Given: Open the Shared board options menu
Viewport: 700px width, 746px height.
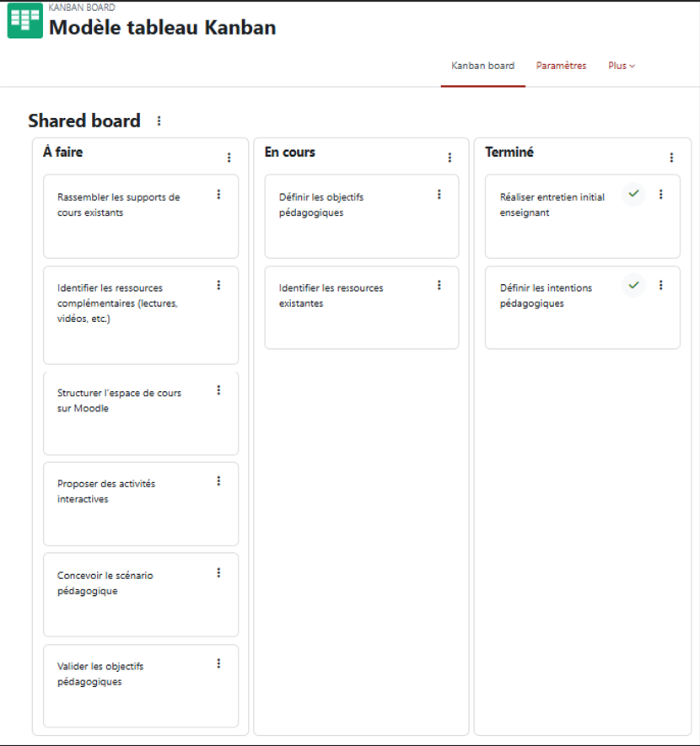Looking at the screenshot, I should pyautogui.click(x=159, y=121).
